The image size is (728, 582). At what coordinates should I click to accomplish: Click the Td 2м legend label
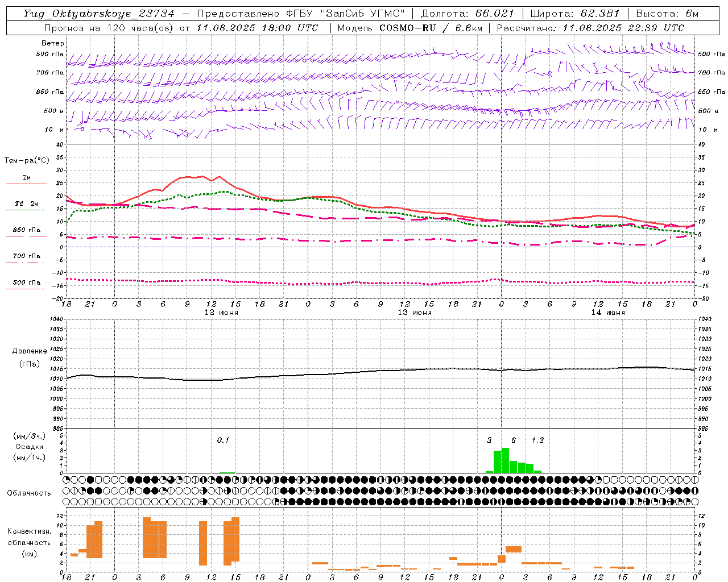(x=27, y=203)
